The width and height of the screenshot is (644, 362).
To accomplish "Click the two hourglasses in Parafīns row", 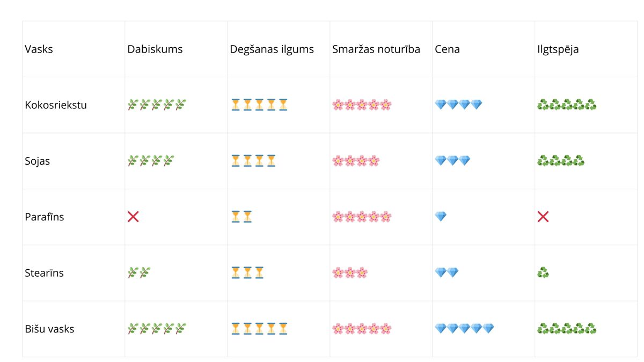I will [x=241, y=217].
